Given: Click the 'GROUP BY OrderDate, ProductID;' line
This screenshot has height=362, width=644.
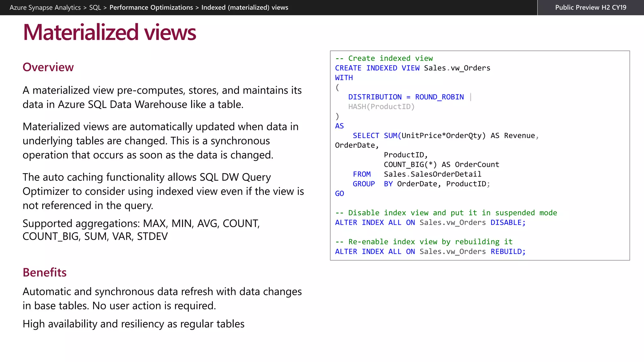Looking at the screenshot, I should (421, 184).
